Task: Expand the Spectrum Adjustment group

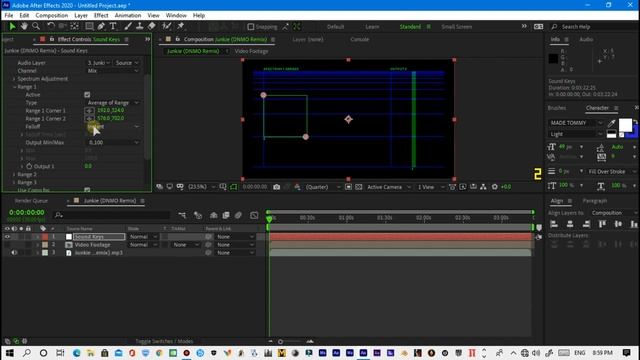Action: coord(14,79)
